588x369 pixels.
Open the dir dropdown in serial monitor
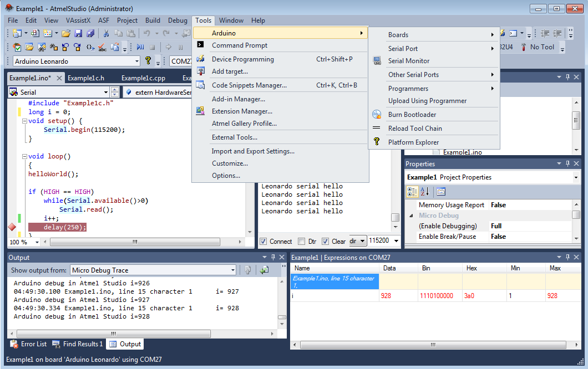click(x=362, y=241)
